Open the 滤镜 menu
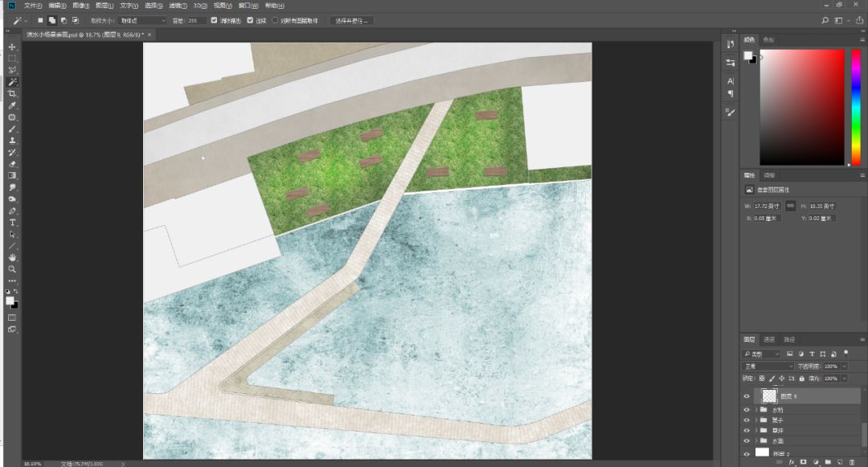The height and width of the screenshot is (467, 868). click(x=177, y=6)
